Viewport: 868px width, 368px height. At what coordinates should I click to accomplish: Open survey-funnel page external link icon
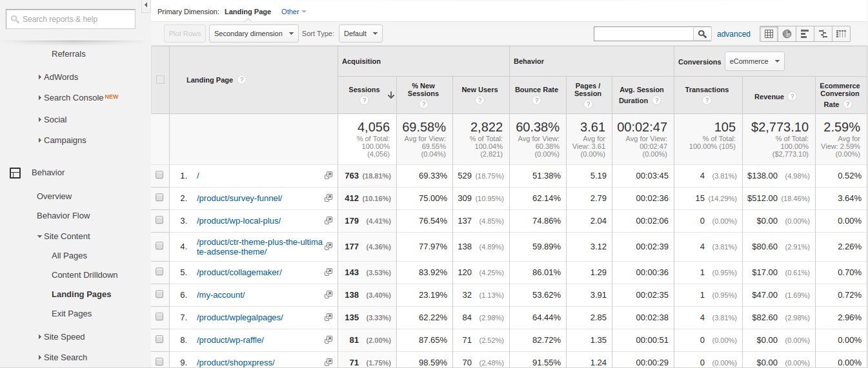(x=328, y=198)
